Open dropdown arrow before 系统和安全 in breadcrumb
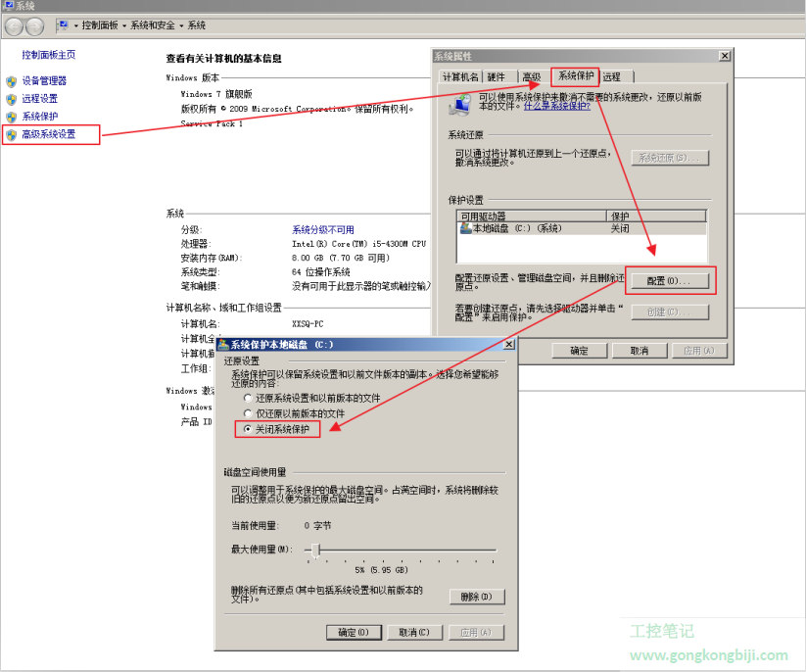Image resolution: width=806 pixels, height=672 pixels. [124, 25]
